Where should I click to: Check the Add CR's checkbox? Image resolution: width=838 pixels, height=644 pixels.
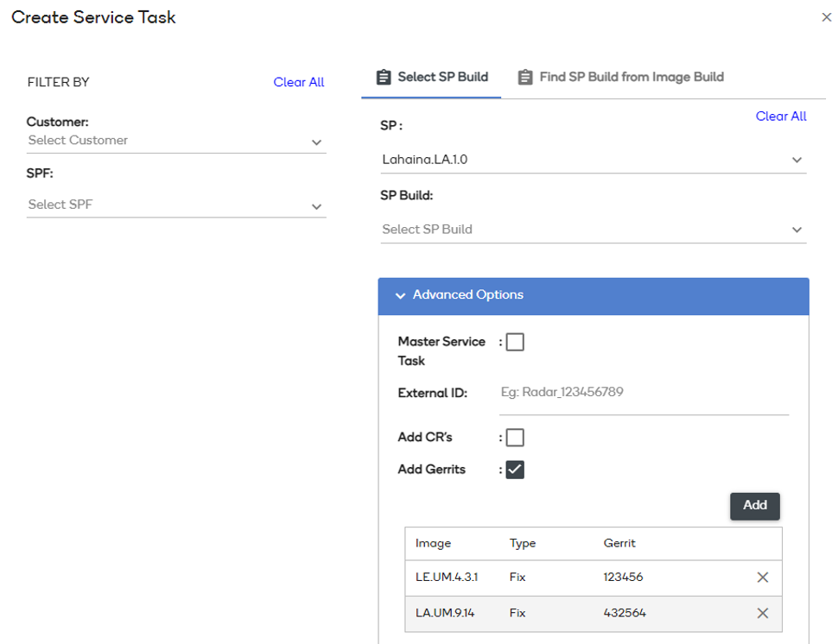pyautogui.click(x=515, y=438)
